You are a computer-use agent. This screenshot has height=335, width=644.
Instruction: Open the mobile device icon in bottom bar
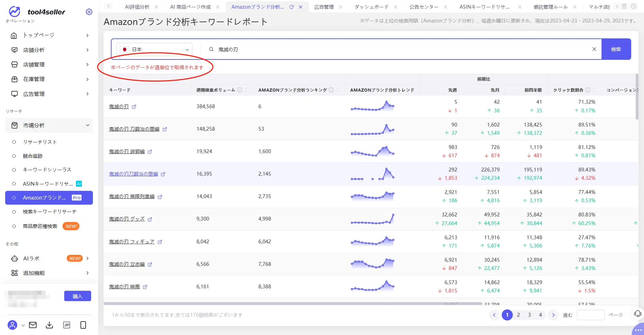click(83, 325)
